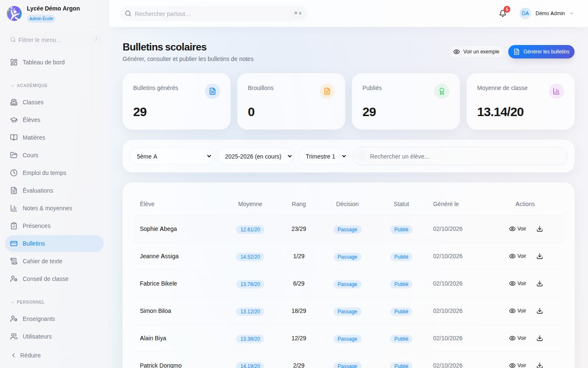
Task: Download Alain Biya's bulletin
Action: click(x=540, y=338)
